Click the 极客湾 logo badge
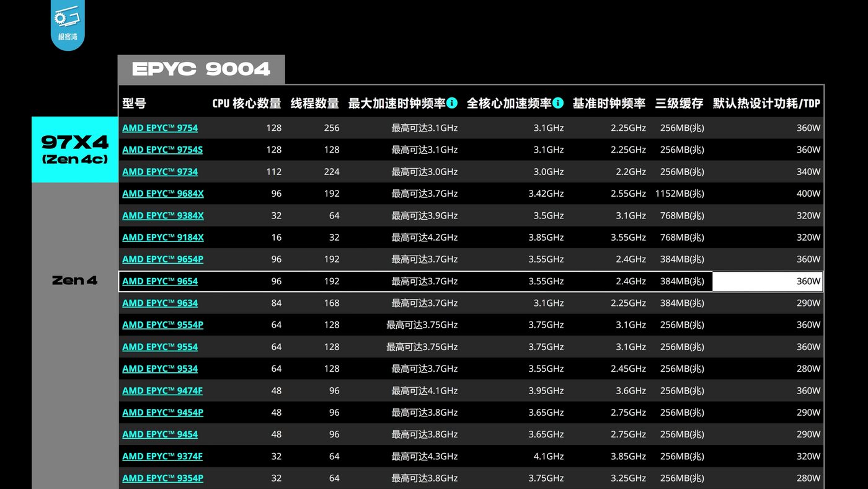This screenshot has height=489, width=868. [68, 24]
